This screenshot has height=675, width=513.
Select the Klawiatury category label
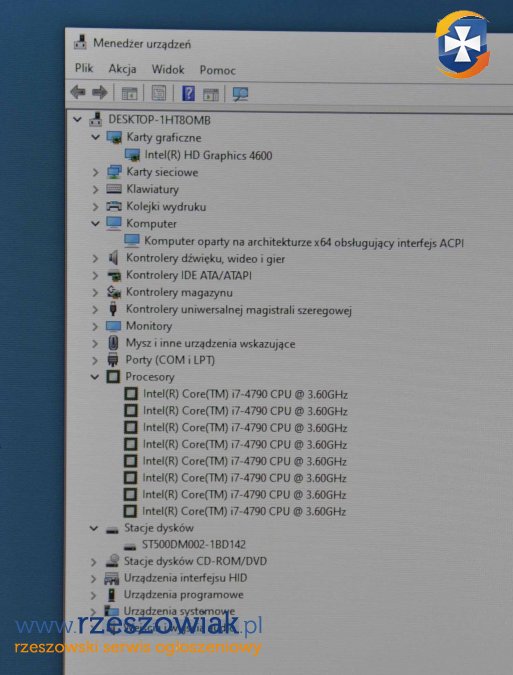pos(152,189)
